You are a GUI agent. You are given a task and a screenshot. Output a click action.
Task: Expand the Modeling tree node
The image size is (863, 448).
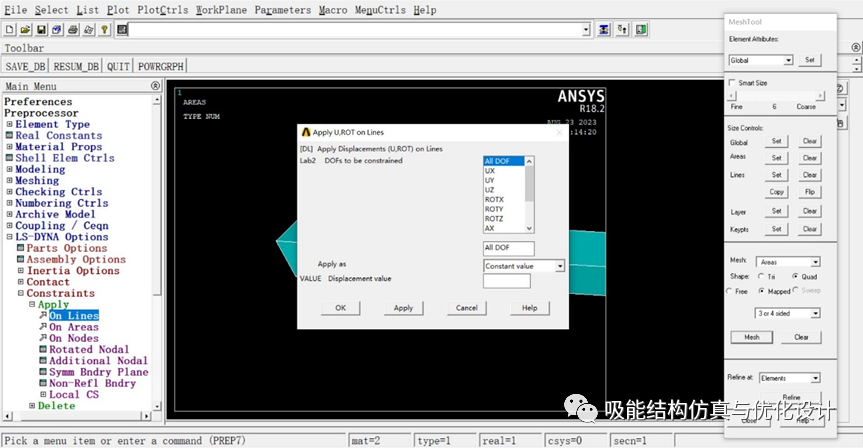coord(9,170)
